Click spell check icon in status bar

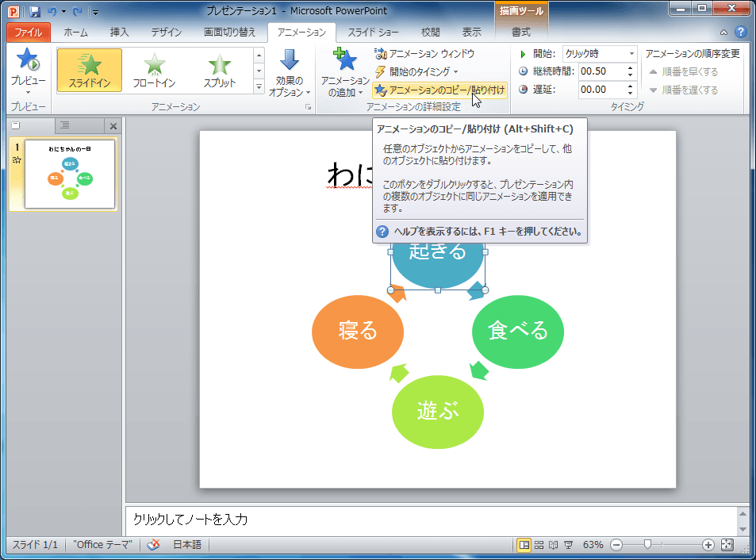(153, 545)
